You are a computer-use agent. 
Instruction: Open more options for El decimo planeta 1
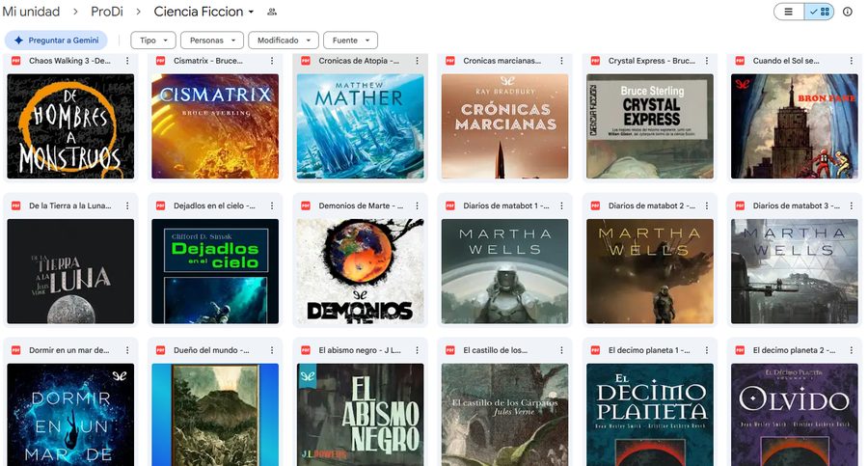coord(706,350)
